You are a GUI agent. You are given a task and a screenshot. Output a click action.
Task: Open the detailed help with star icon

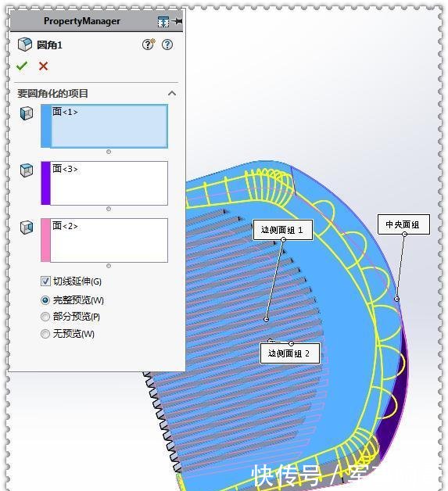click(149, 44)
